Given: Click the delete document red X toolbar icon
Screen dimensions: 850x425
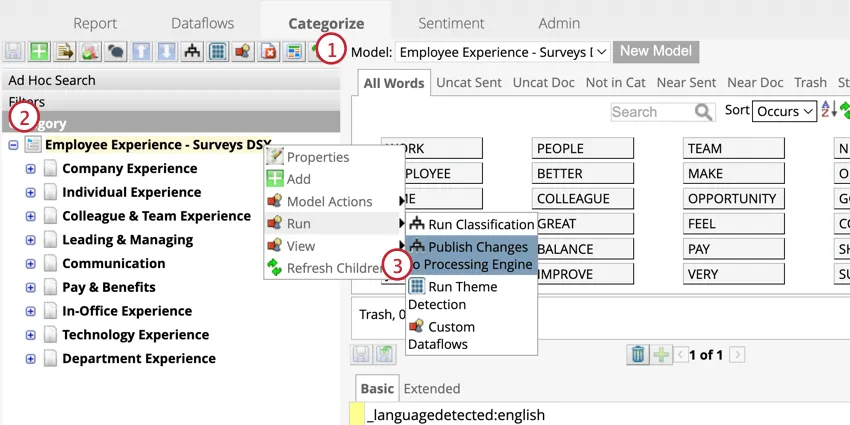Looking at the screenshot, I should point(268,51).
